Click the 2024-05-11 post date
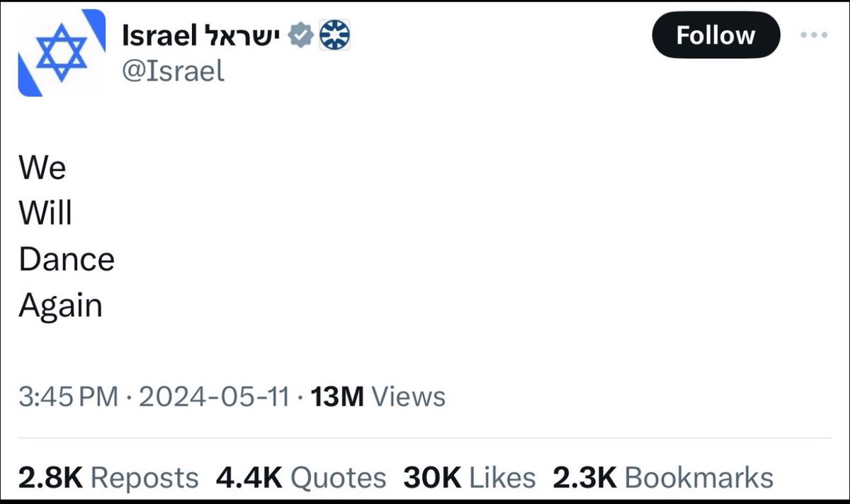850x504 pixels. [x=214, y=396]
